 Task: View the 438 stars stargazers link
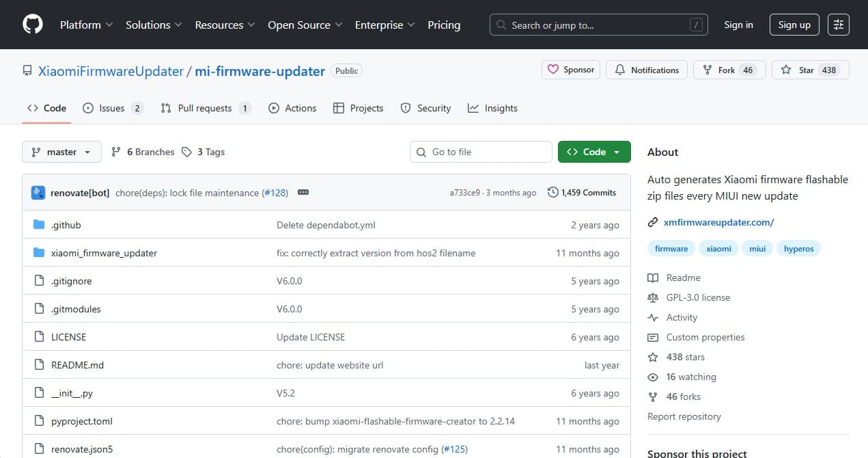click(x=676, y=357)
